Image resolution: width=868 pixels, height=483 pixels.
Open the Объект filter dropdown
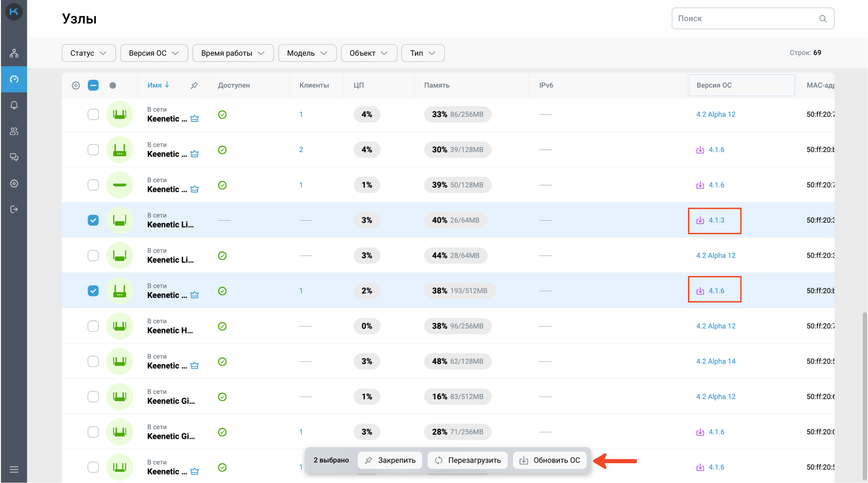(x=369, y=53)
